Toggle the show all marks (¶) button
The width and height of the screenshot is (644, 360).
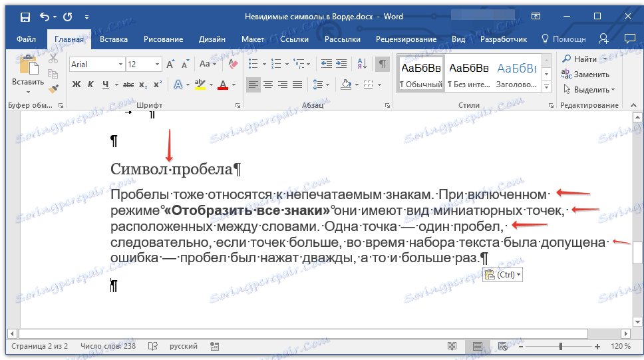tap(382, 64)
